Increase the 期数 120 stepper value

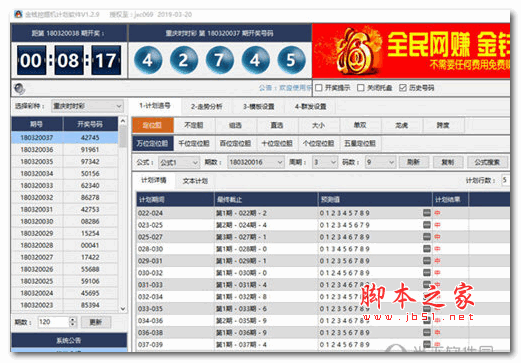pos(72,319)
